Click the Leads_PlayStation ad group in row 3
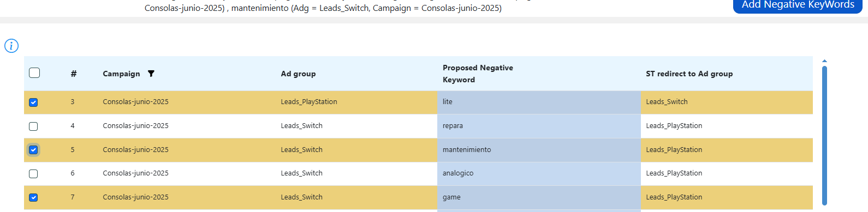 point(309,102)
